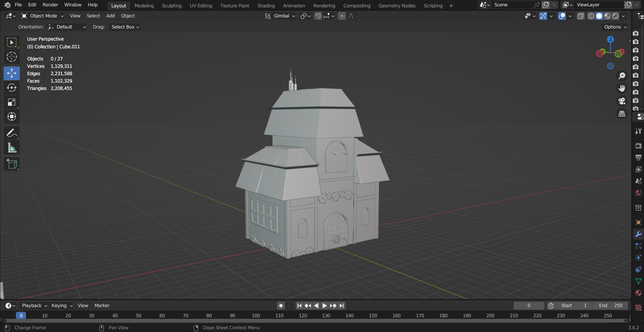Switch to orthographic/perspective grid view icon
This screenshot has width=644, height=332.
[x=622, y=114]
